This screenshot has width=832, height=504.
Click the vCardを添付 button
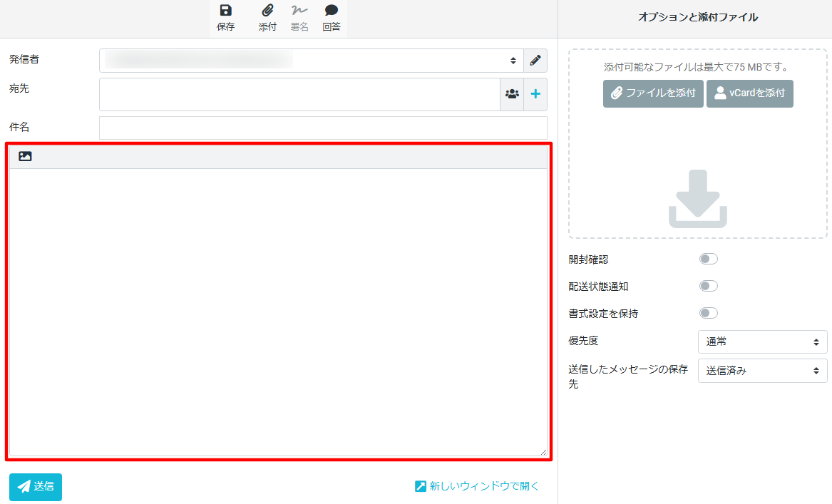coord(750,93)
